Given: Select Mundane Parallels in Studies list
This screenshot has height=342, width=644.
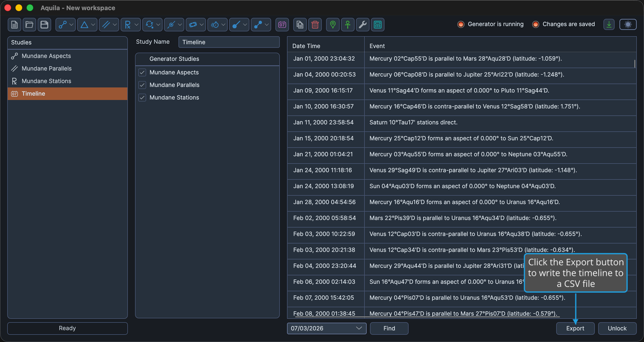Looking at the screenshot, I should coord(68,69).
